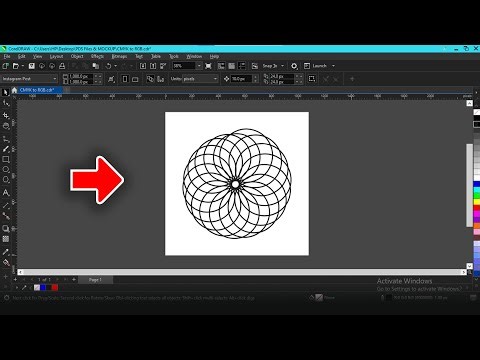Click the vertical scrollbar thumb

pos(469,185)
